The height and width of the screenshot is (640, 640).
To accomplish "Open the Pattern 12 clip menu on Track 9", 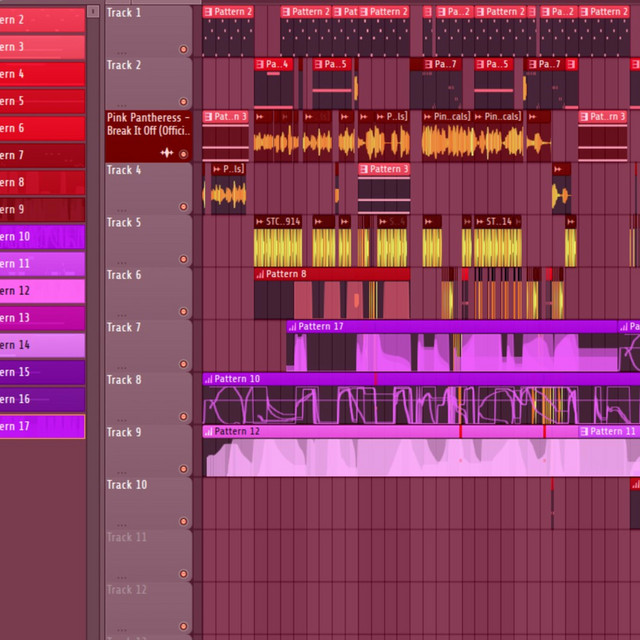I will coord(208,431).
